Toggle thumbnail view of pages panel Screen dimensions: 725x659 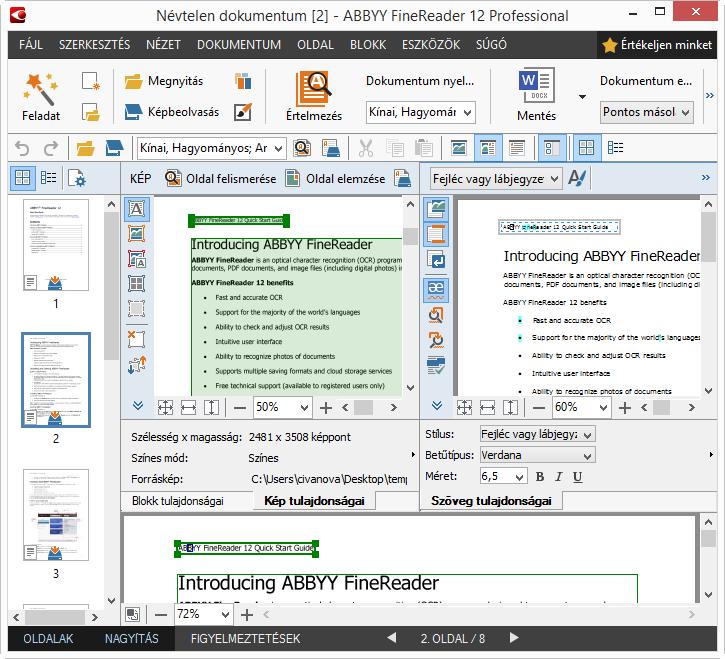point(22,178)
